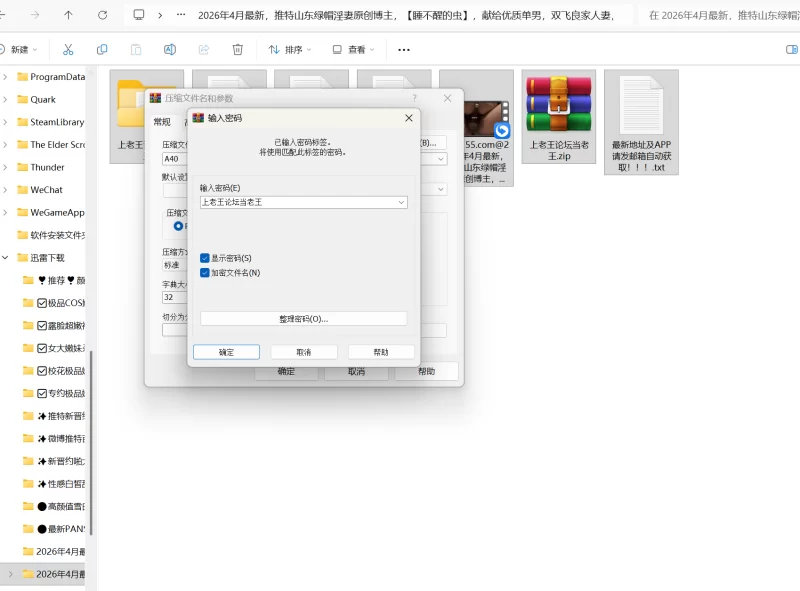Click 取消 in the 压缩文件名和参数 window
This screenshot has height=591, width=800.
[356, 372]
